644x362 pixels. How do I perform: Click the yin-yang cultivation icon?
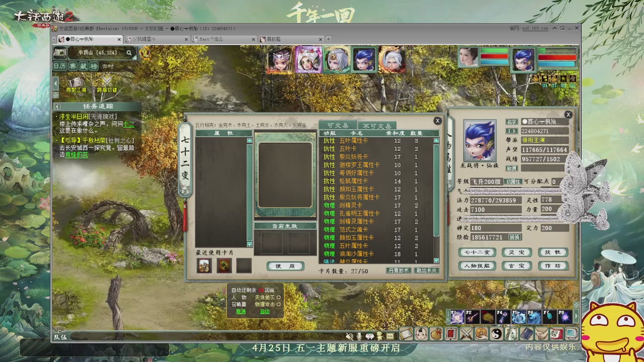(497, 333)
